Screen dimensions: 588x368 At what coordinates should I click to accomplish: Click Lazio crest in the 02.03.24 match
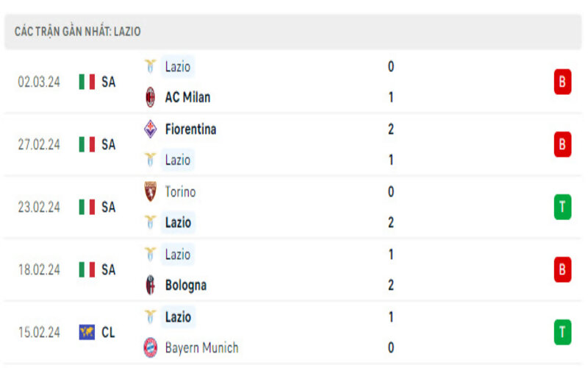[151, 66]
